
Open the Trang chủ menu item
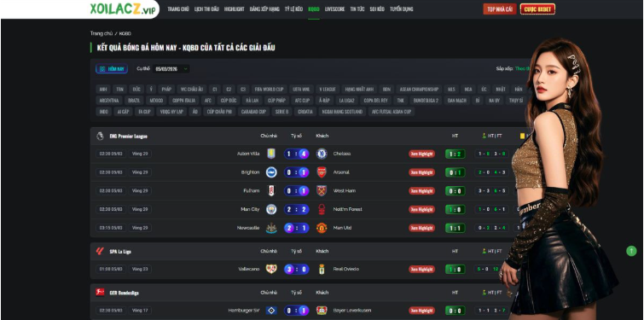tap(177, 9)
